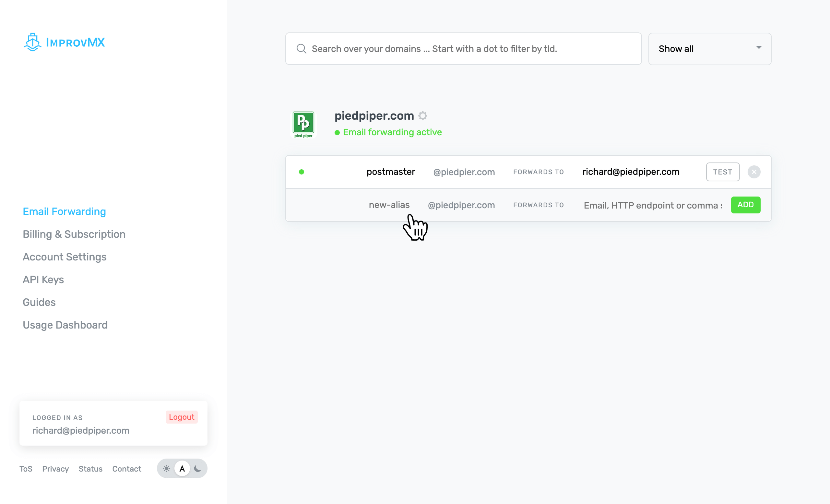Click the search magnifier icon
The width and height of the screenshot is (830, 504).
(x=301, y=49)
